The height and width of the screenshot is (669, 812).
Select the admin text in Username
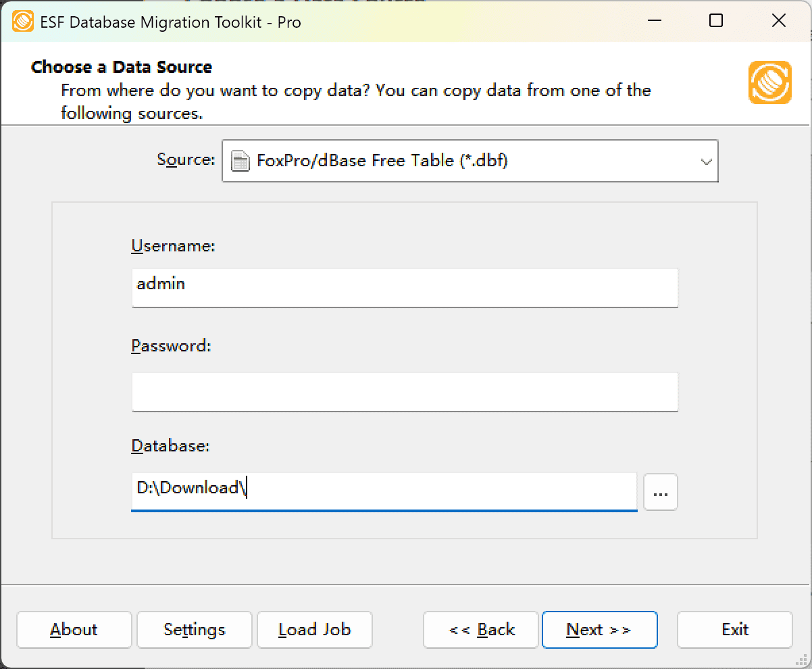point(160,284)
